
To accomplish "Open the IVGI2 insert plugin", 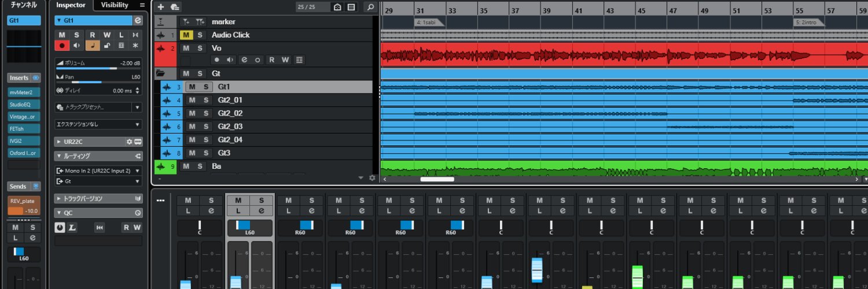I will (x=24, y=141).
